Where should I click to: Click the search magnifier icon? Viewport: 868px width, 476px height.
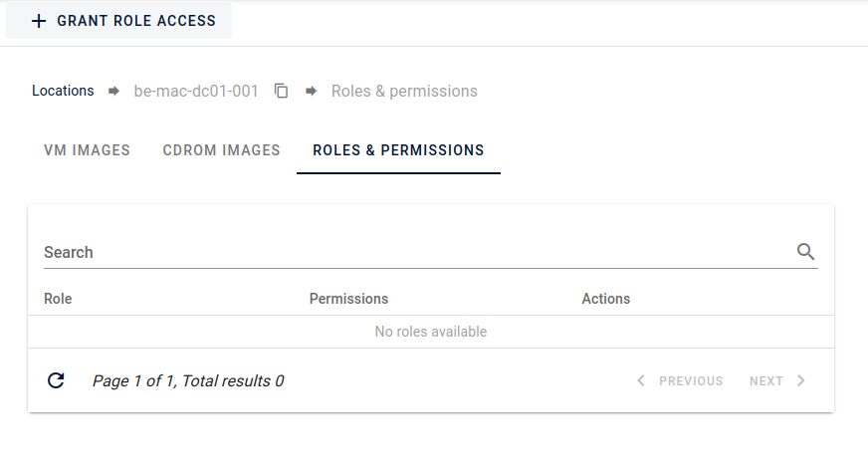pyautogui.click(x=806, y=252)
